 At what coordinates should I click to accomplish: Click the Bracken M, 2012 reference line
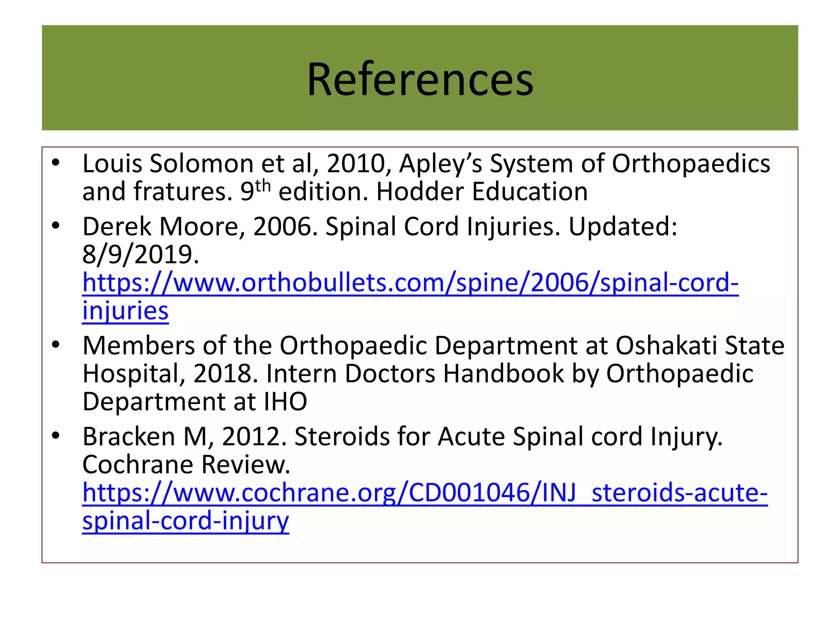pyautogui.click(x=402, y=436)
